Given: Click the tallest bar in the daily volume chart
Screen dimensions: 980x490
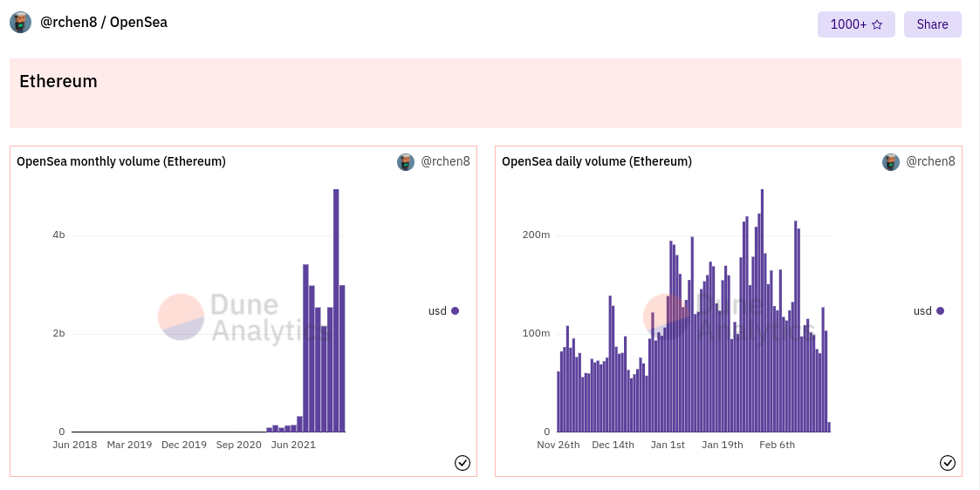Looking at the screenshot, I should tap(762, 310).
